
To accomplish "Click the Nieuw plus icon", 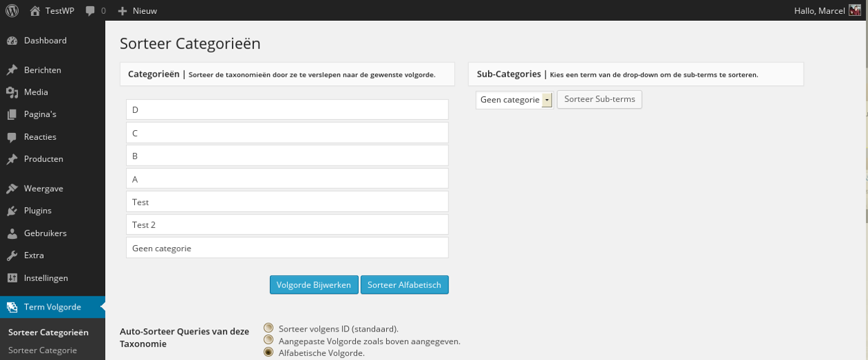I will 123,11.
